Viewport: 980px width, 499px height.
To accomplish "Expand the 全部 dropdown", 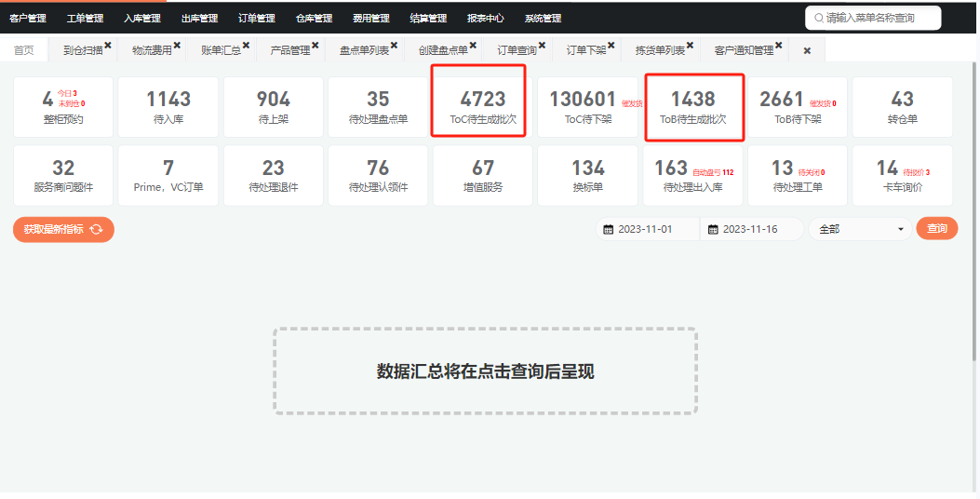I will pos(861,230).
